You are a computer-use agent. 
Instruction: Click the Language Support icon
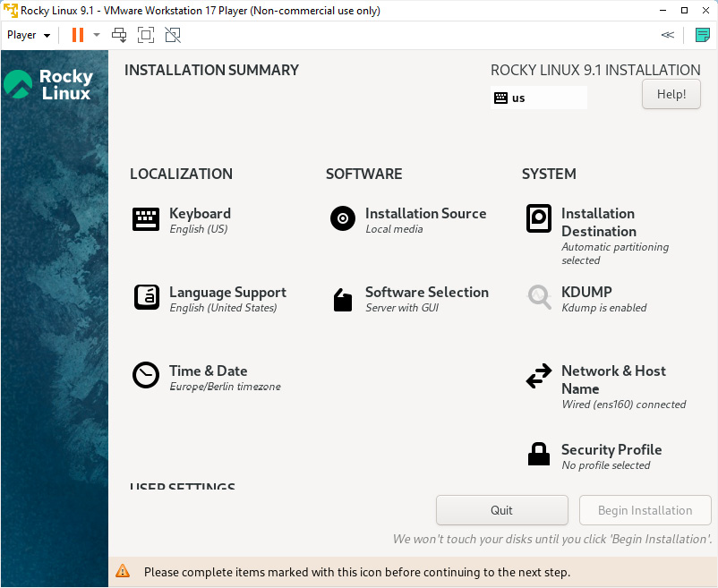[147, 297]
